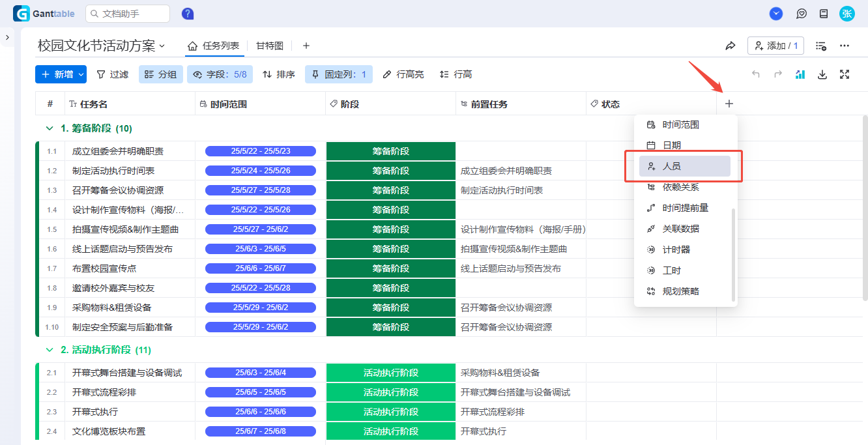This screenshot has height=445, width=868.
Task: Open the chart statistics icon
Action: point(800,74)
